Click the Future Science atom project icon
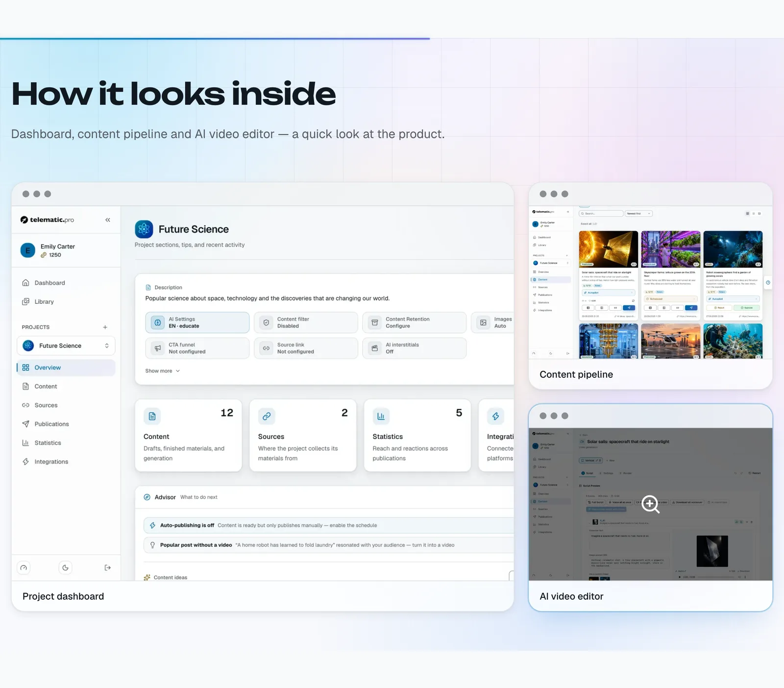 (144, 229)
